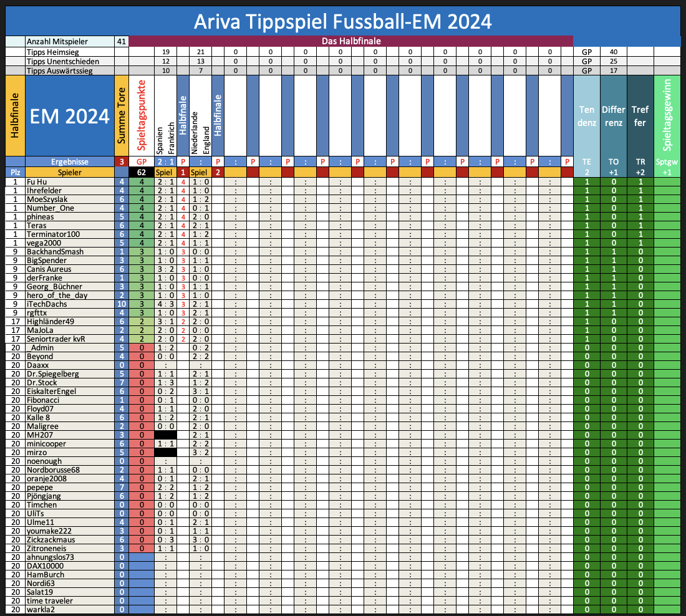Click the player count cell showing 41
686x616 pixels.
point(122,41)
